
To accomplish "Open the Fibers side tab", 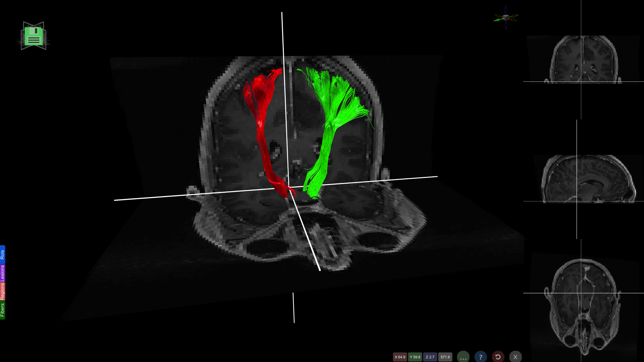I will pyautogui.click(x=2, y=310).
